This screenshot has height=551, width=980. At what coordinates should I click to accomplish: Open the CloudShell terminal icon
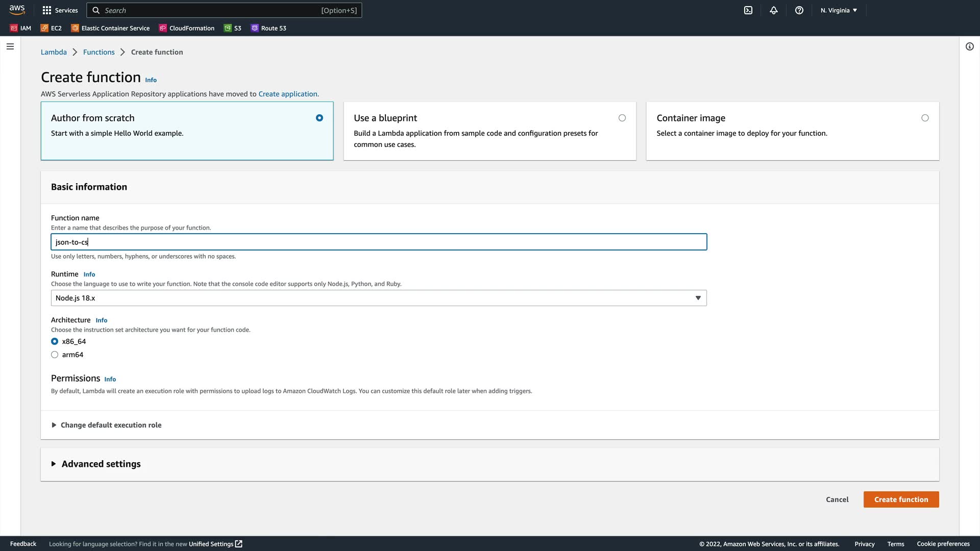(x=748, y=10)
